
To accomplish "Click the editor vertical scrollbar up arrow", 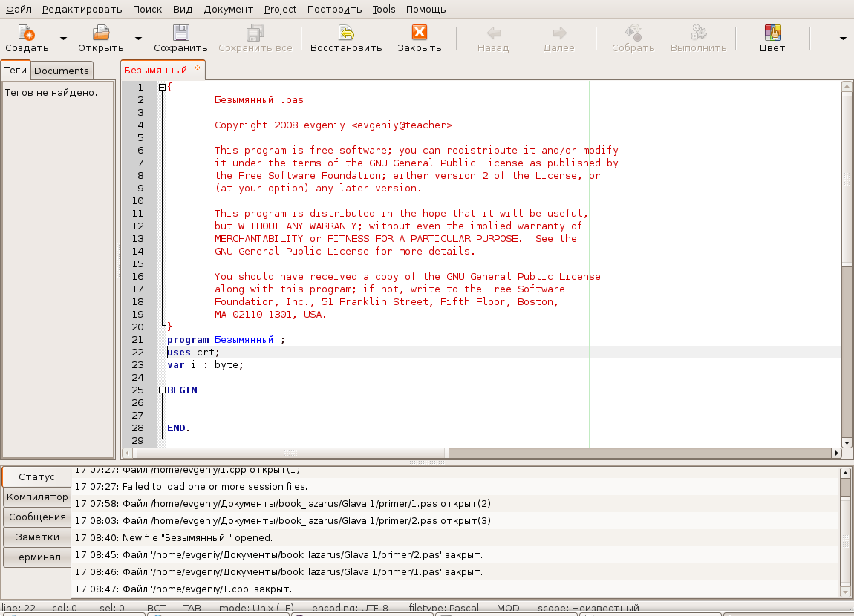I will [x=847, y=86].
